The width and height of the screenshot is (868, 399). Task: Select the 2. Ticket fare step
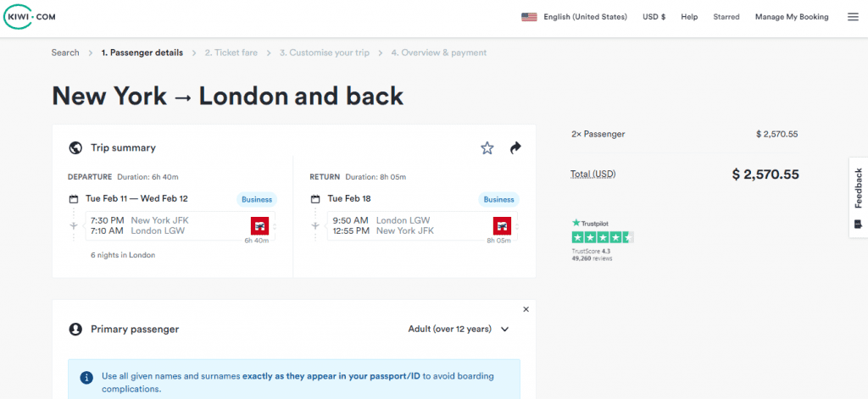[231, 53]
